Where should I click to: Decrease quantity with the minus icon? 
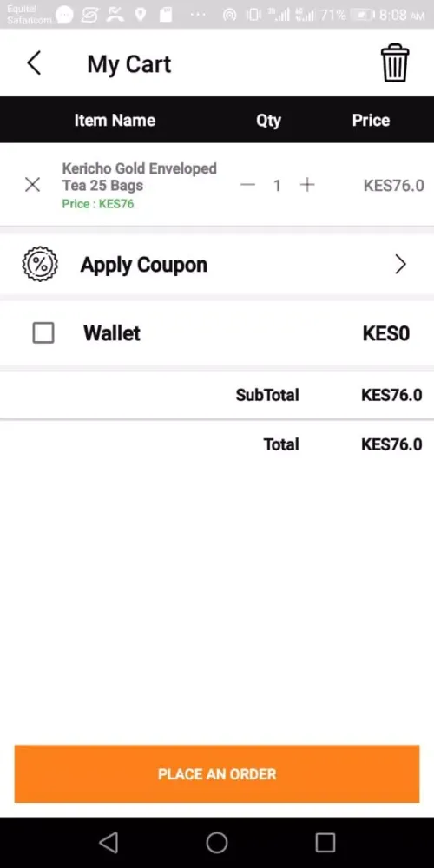point(247,185)
